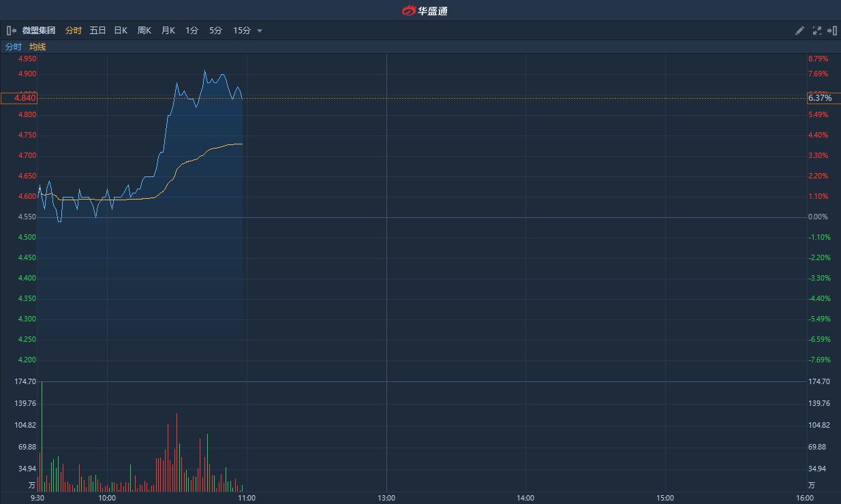Viewport: 841px width, 504px height.
Task: Click the 华盛通 logo in title bar
Action: 425,10
